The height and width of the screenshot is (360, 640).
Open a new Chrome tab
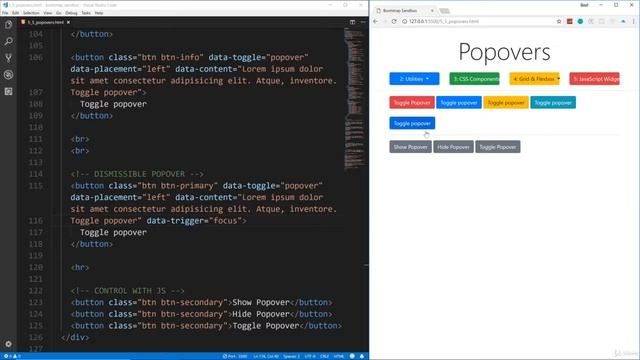444,11
